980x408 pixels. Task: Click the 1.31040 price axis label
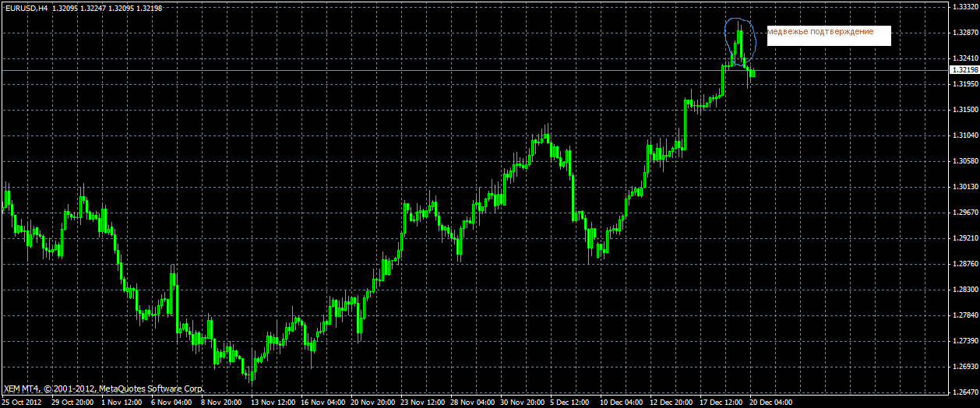coord(964,135)
